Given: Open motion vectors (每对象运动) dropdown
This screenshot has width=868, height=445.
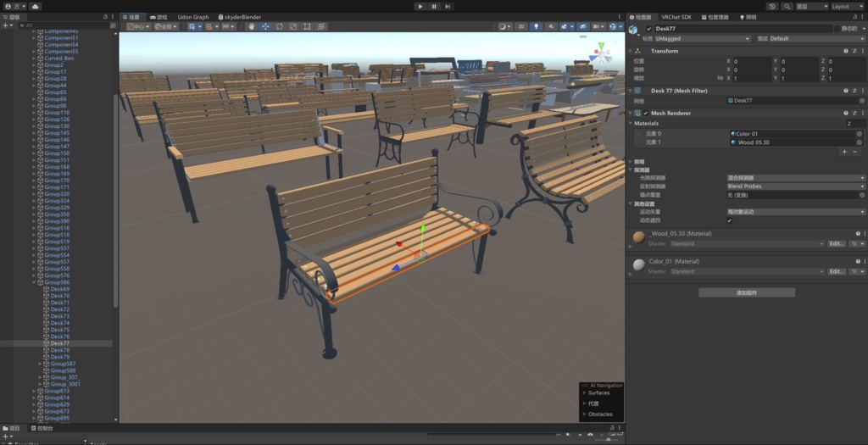Looking at the screenshot, I should [795, 212].
